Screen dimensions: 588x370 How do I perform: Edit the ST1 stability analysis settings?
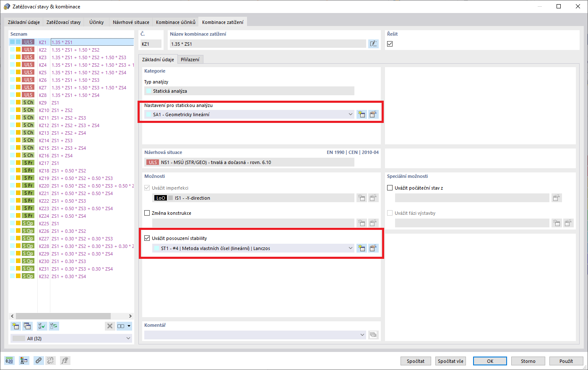coord(373,248)
